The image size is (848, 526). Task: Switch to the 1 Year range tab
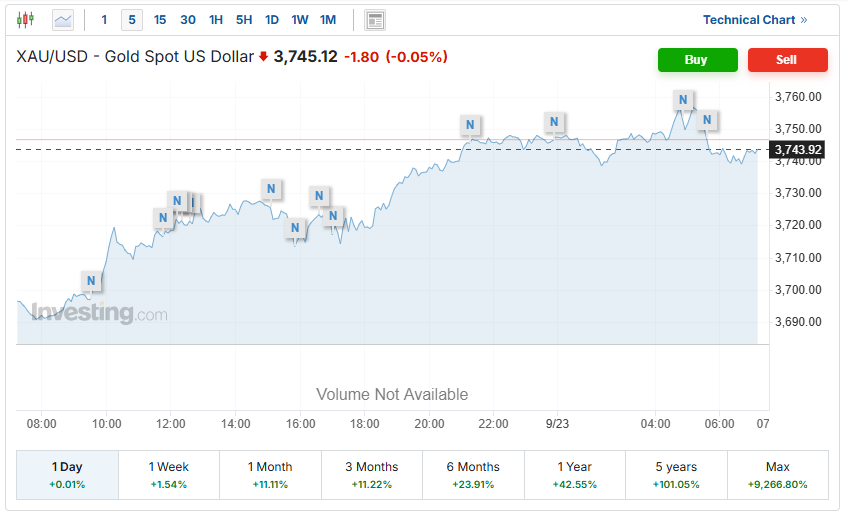574,474
